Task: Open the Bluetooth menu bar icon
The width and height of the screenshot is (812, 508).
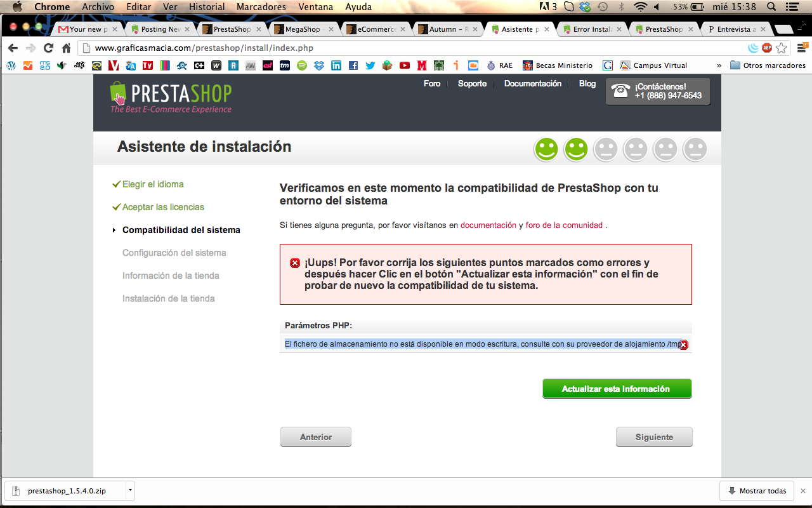Action: pos(621,7)
